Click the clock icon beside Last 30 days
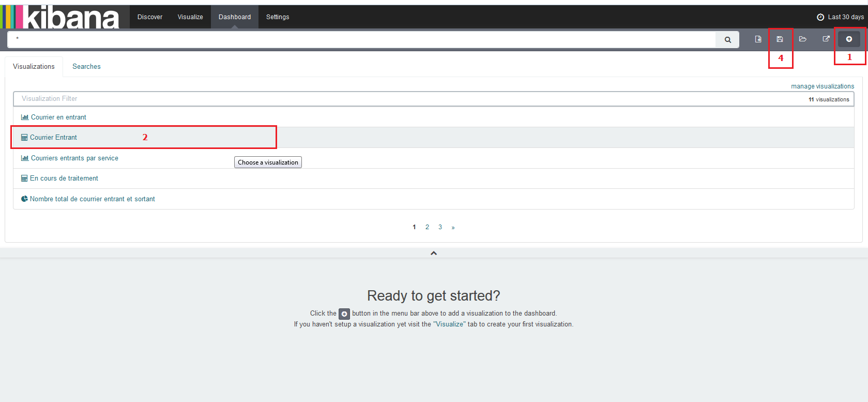868x402 pixels. coord(820,17)
